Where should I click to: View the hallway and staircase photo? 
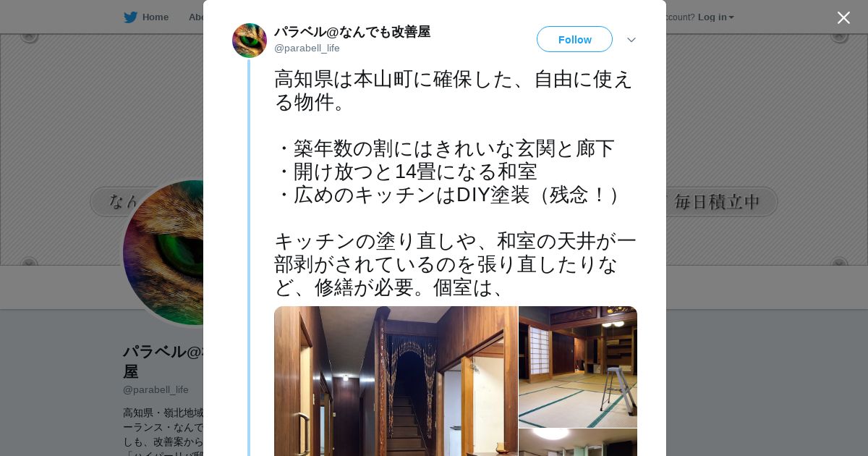click(396, 381)
